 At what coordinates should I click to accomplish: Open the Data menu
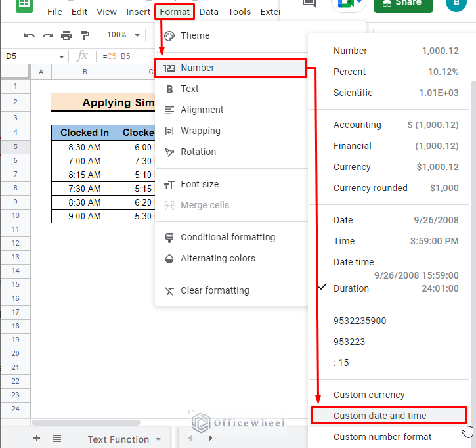pos(209,12)
